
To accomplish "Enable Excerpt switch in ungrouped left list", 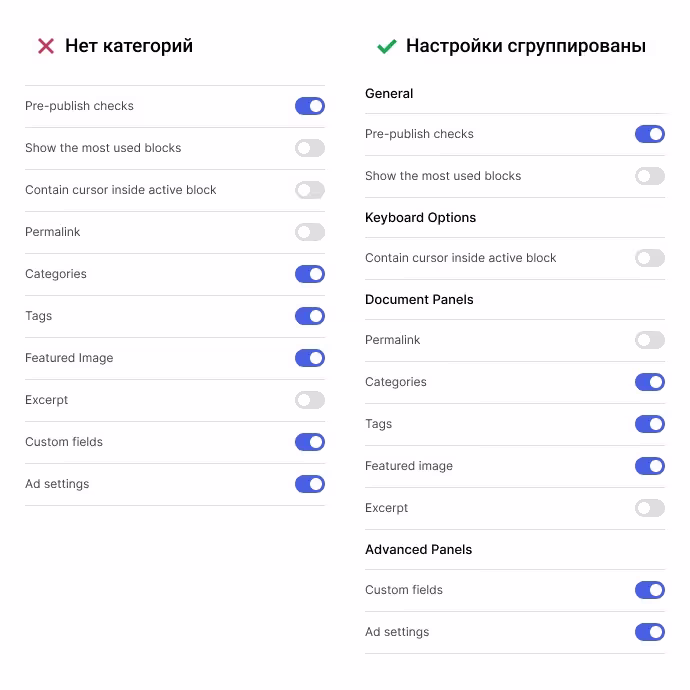I will [x=310, y=400].
